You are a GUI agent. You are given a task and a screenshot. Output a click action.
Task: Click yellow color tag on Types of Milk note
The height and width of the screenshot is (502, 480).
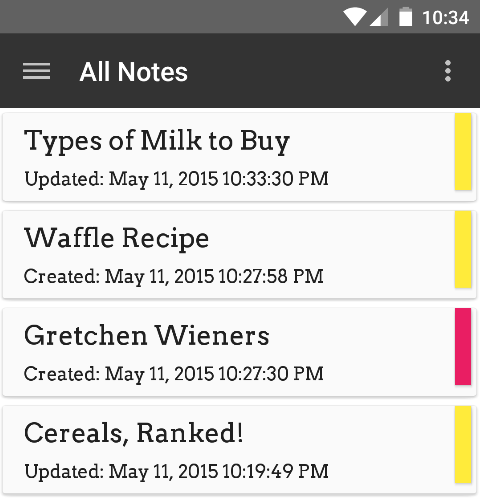tap(463, 152)
